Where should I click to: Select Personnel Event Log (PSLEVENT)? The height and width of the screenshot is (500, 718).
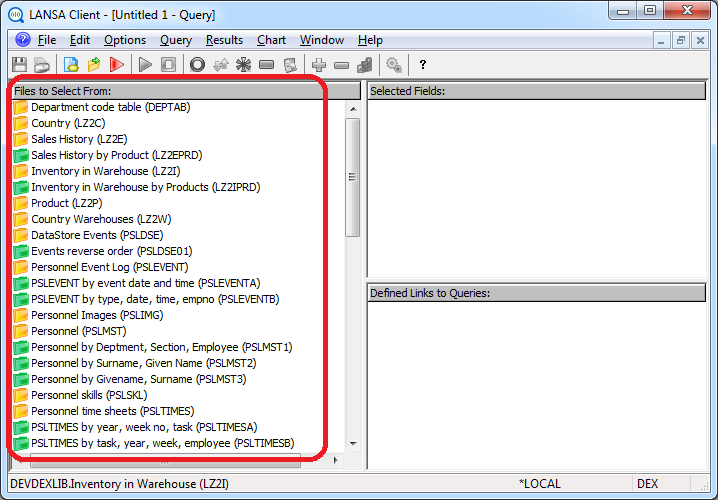tap(109, 267)
